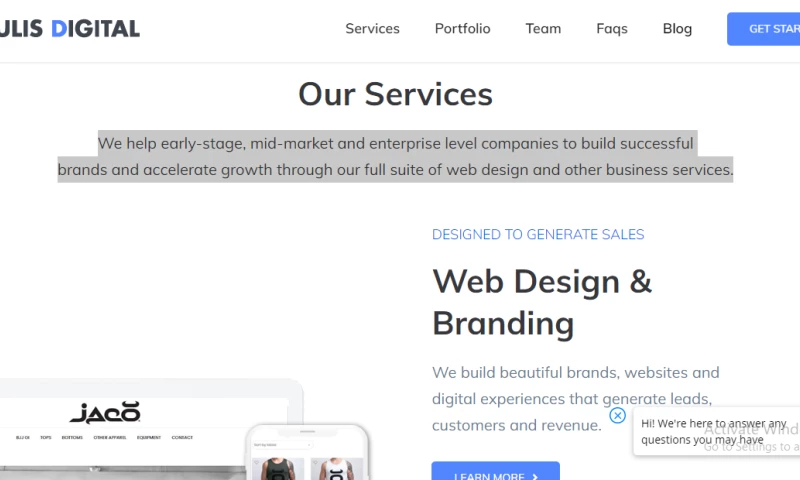Viewport: 800px width, 480px height.
Task: Click the Web Design description text
Action: point(575,398)
